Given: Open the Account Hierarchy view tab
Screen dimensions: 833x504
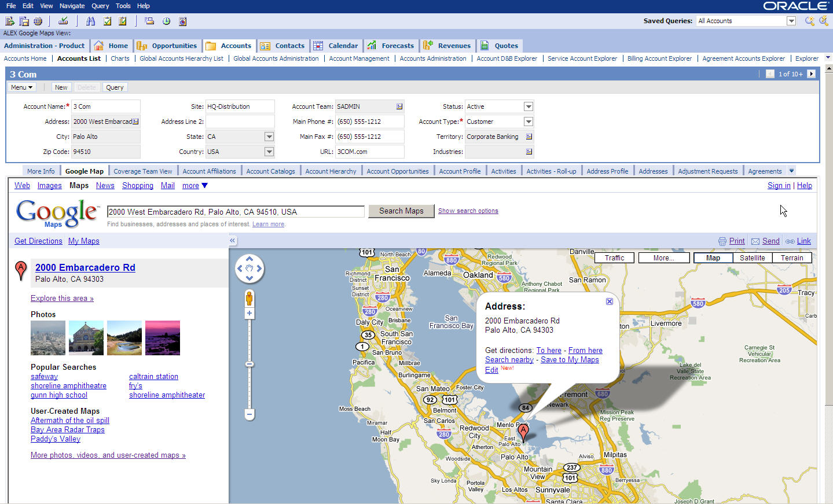Looking at the screenshot, I should pos(331,171).
